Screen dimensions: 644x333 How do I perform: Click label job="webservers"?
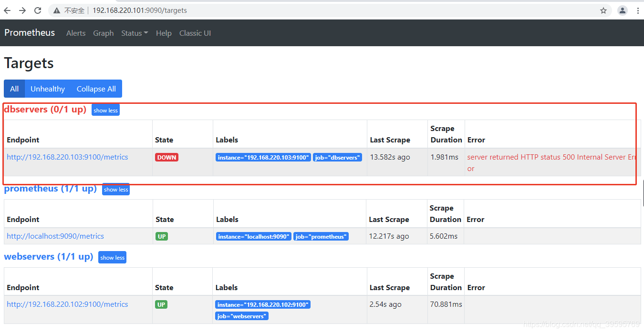pyautogui.click(x=242, y=316)
